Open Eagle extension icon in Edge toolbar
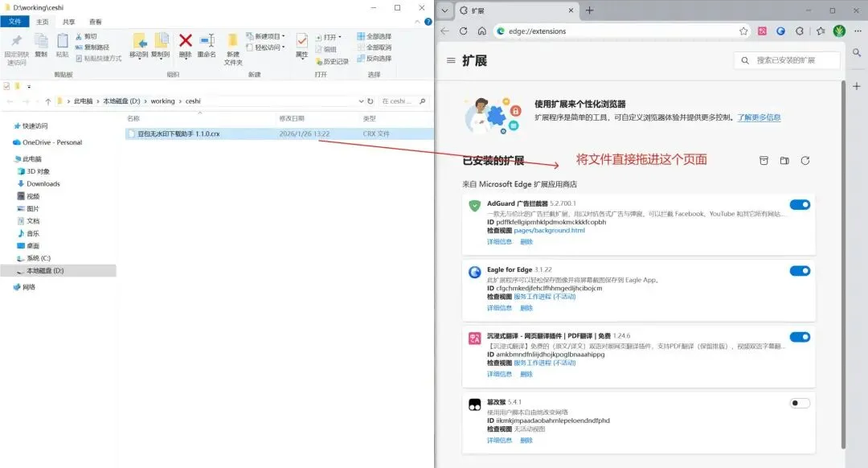The image size is (868, 468). tap(780, 31)
